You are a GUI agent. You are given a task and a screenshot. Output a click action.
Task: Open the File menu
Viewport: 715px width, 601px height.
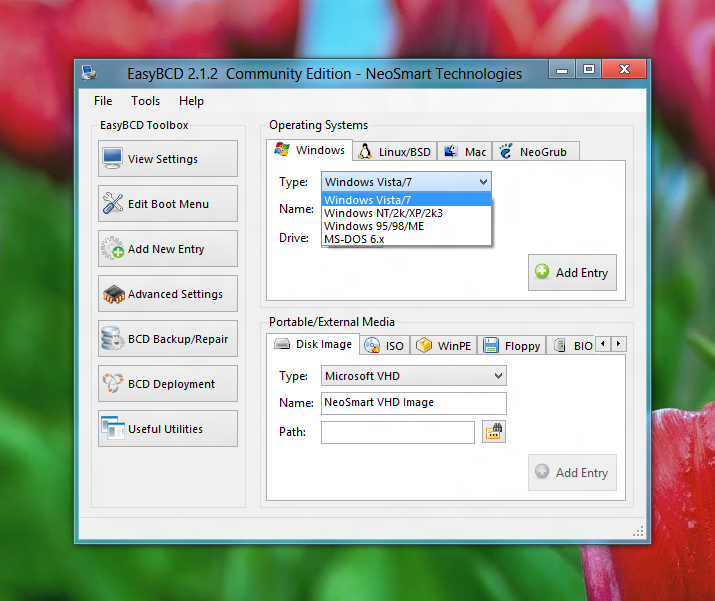coord(103,101)
